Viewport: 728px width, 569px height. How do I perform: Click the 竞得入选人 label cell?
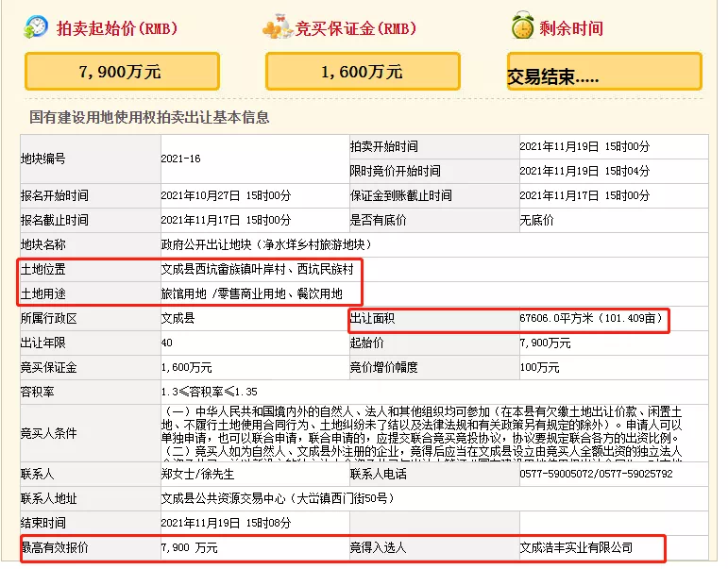coord(434,547)
